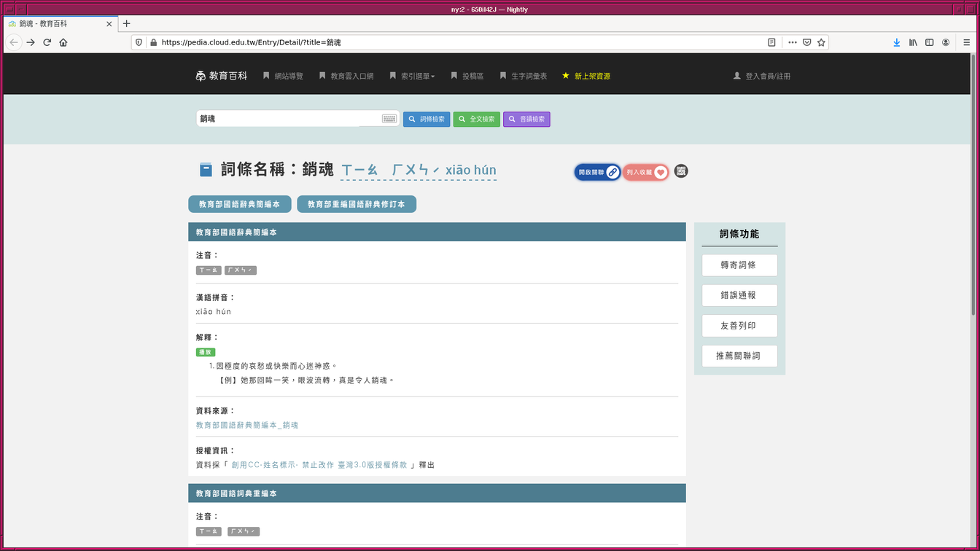Screen dimensions: 980x551
Task: Open the on-screen keyboard icon in search box
Action: point(389,119)
